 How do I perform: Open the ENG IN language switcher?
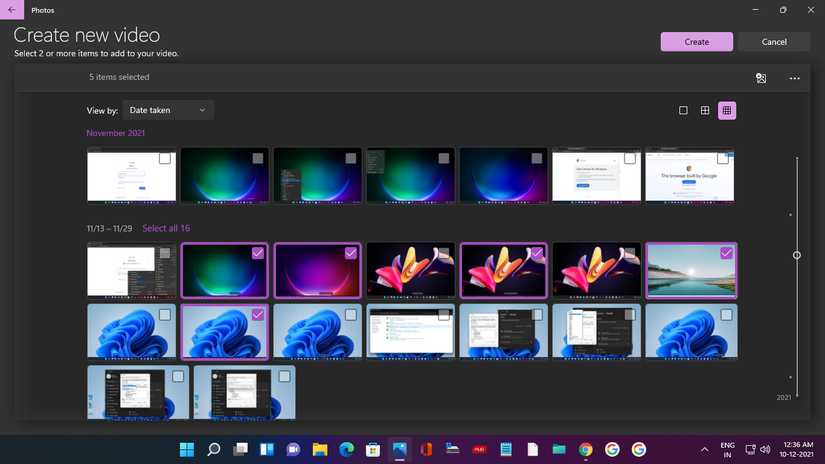pos(727,449)
